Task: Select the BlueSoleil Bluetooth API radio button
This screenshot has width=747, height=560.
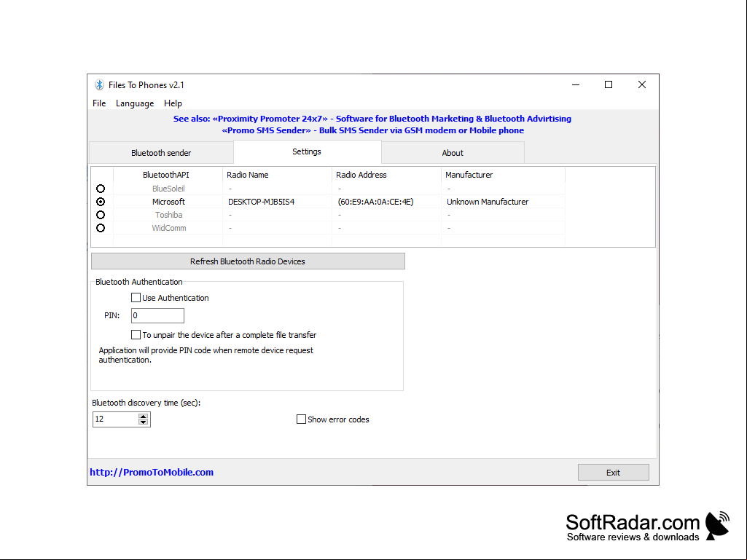Action: (x=101, y=189)
